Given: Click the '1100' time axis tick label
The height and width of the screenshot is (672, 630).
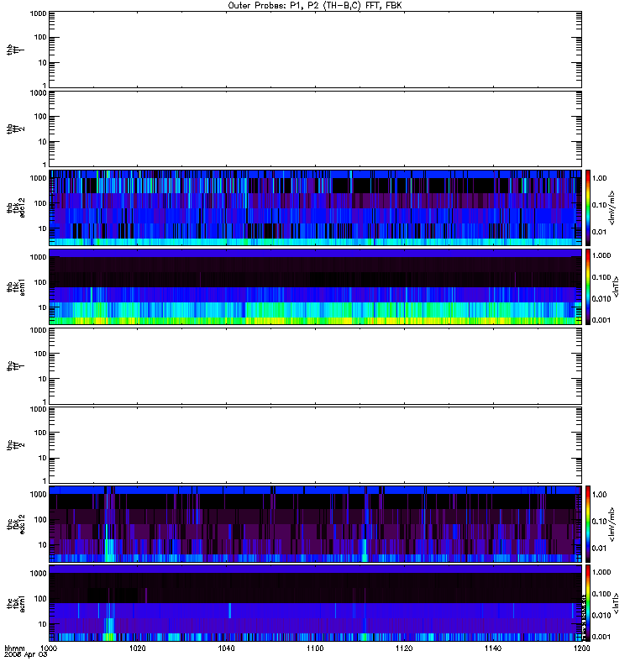Looking at the screenshot, I should (315, 648).
